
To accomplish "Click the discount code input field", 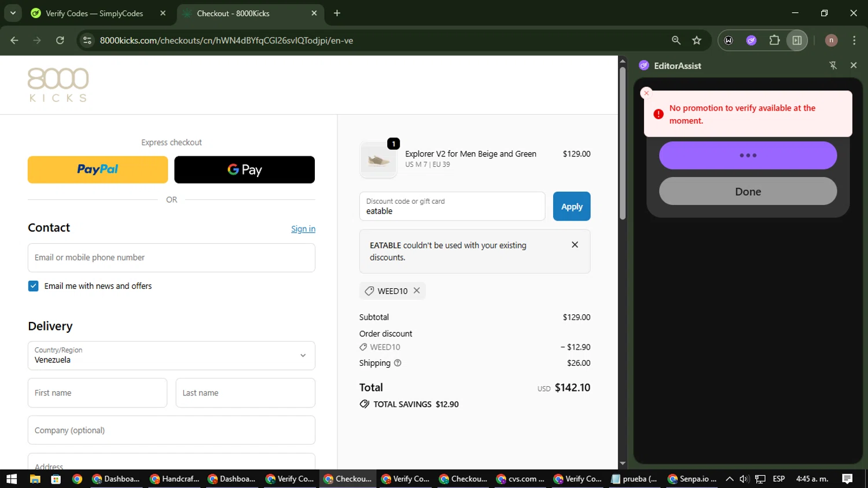I will coord(452,206).
